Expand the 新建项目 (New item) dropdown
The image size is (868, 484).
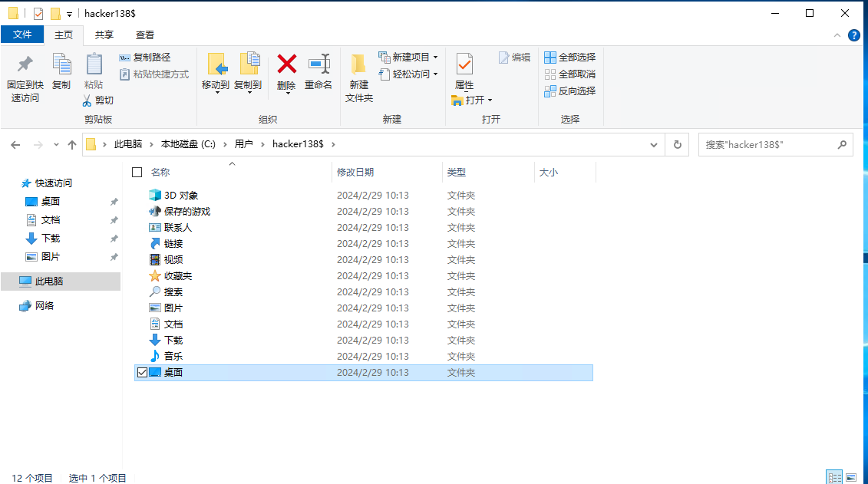(435, 58)
